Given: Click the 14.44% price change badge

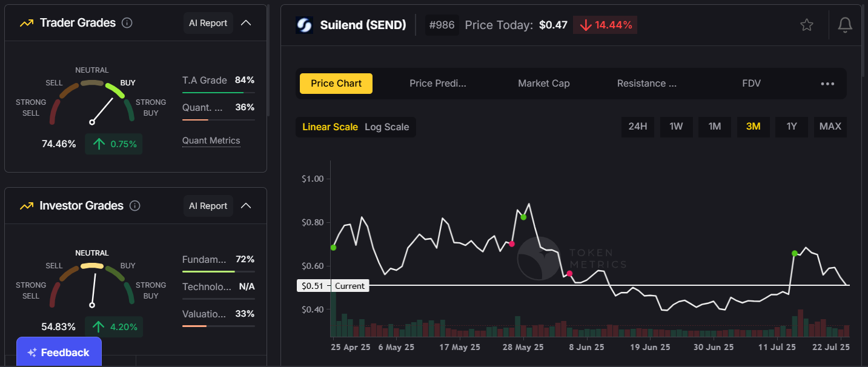Looking at the screenshot, I should 605,25.
